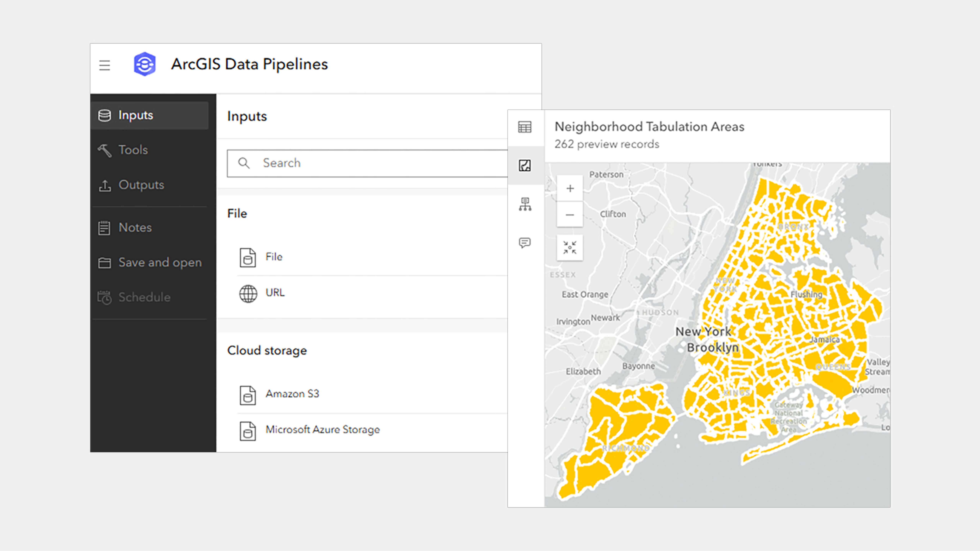This screenshot has height=551, width=980.
Task: Click the URL globe icon
Action: point(248,294)
